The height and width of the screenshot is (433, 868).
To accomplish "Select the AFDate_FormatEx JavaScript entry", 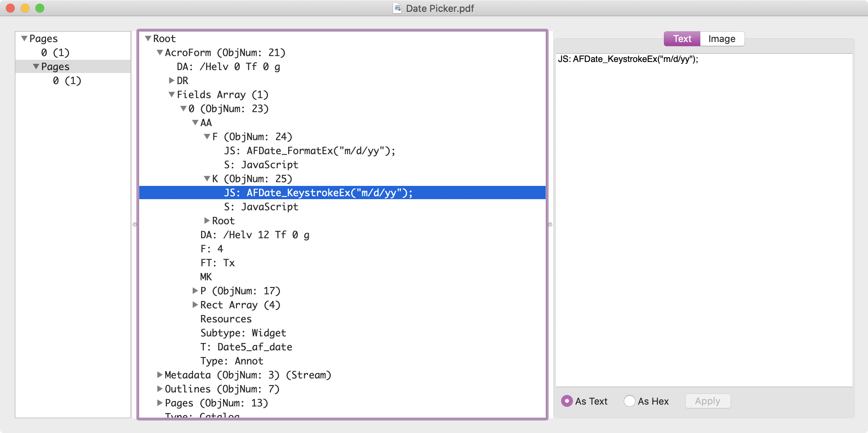I will [309, 150].
